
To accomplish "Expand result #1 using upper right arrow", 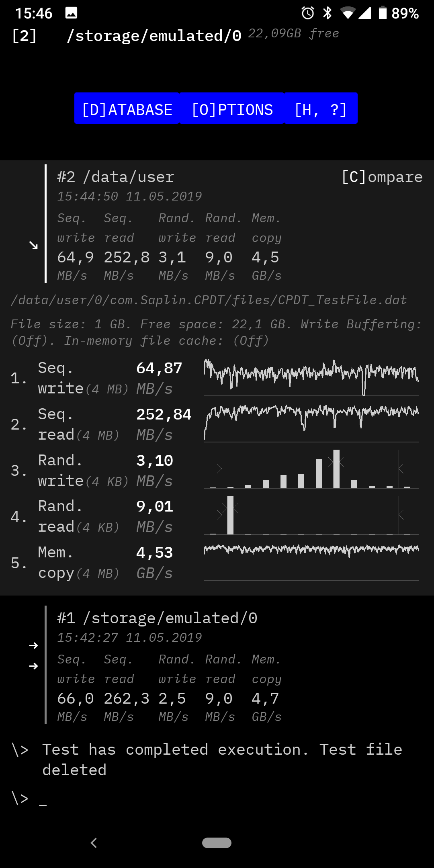I will tap(34, 646).
